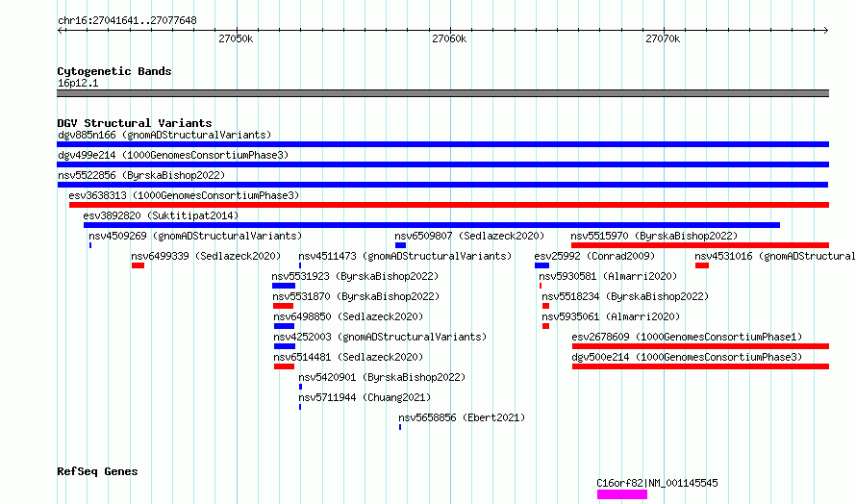
Task: Open the nsv5658856 Ebert2021 label
Action: pyautogui.click(x=462, y=417)
